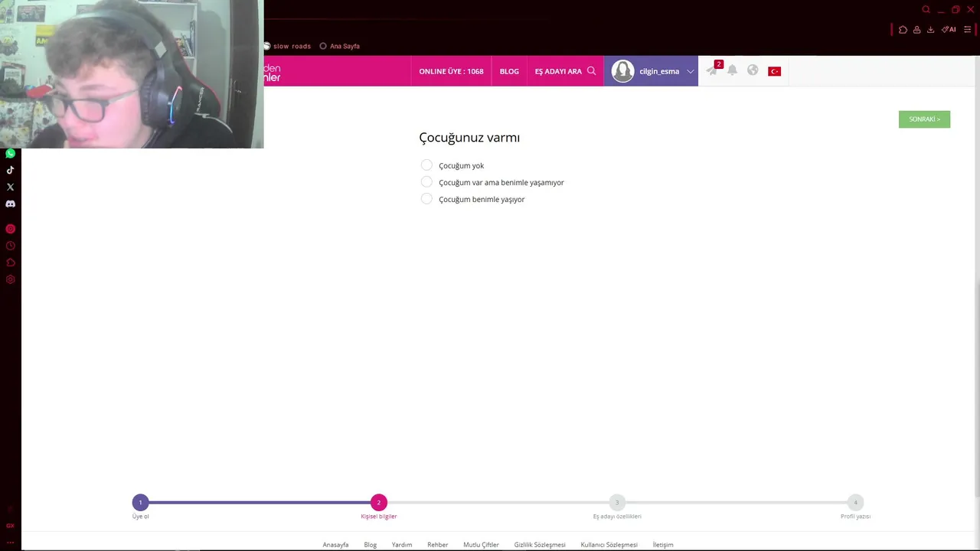Open the Blog footer link
980x551 pixels.
(x=371, y=545)
